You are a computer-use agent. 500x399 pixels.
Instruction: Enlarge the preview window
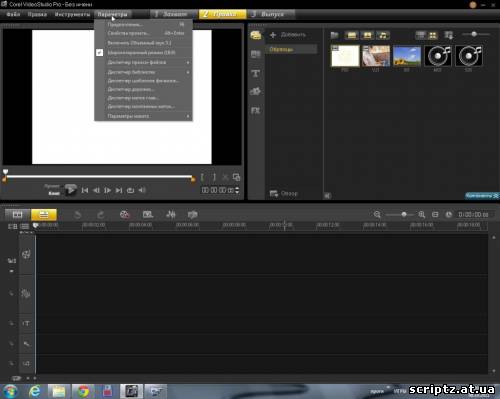[x=236, y=177]
